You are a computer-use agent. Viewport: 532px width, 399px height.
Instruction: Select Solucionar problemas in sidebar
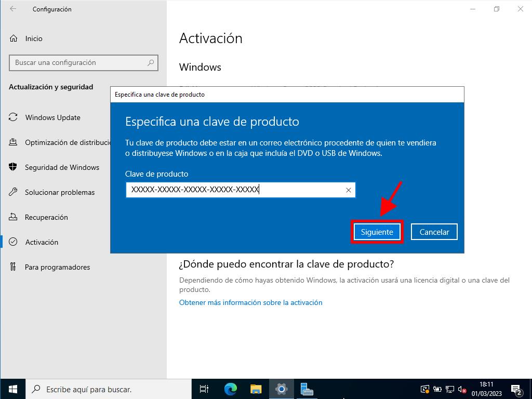60,192
